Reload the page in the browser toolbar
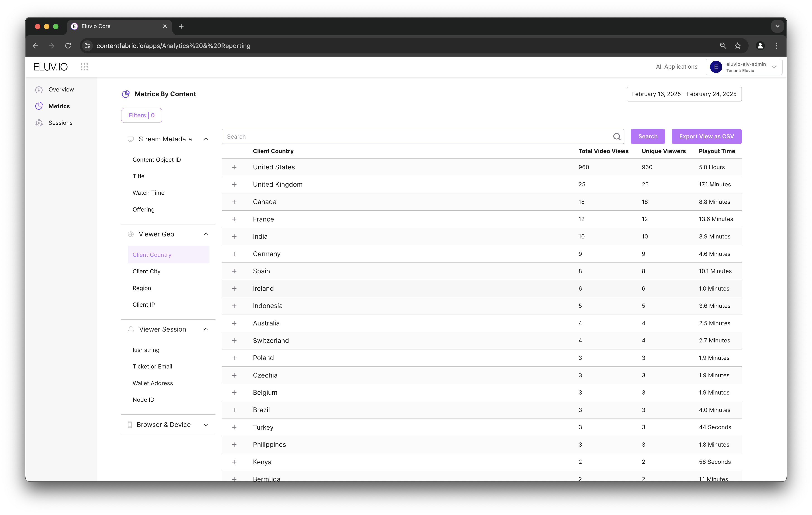The height and width of the screenshot is (515, 812). [68, 46]
